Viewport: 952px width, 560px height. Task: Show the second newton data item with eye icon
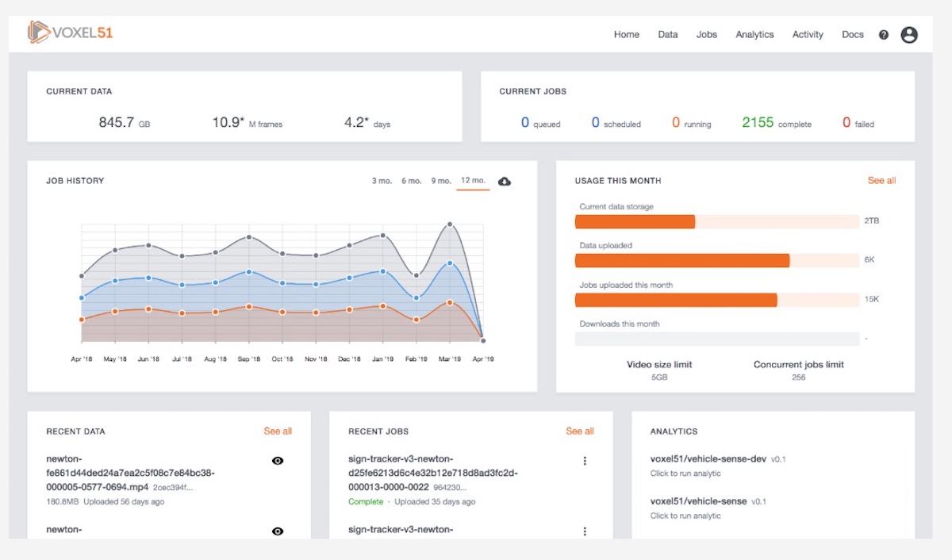(x=278, y=530)
